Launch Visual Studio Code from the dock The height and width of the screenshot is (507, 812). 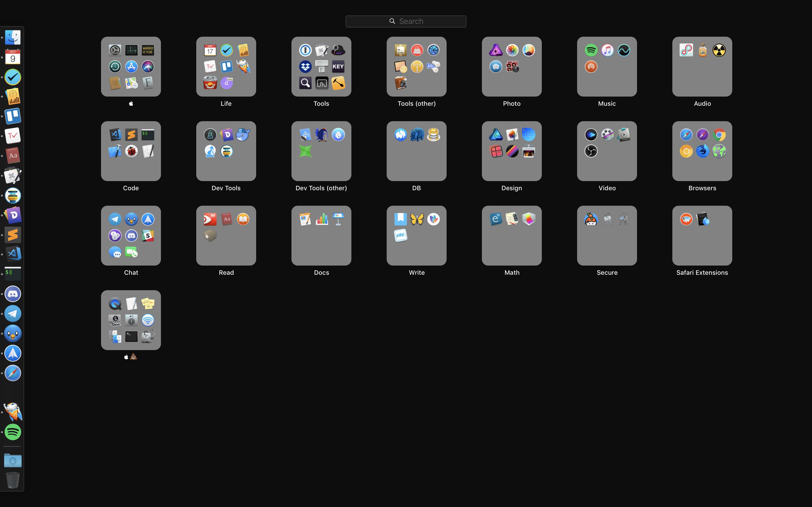pos(13,254)
